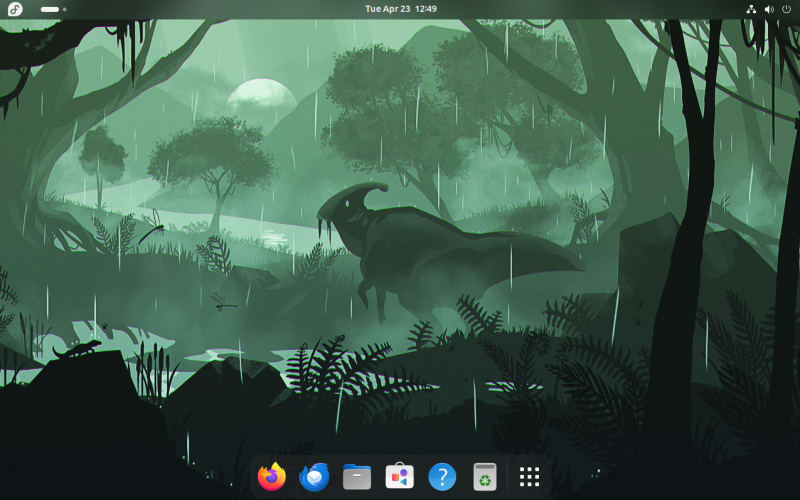Image resolution: width=800 pixels, height=500 pixels.
Task: Open the Trash in the dock
Action: pyautogui.click(x=485, y=477)
